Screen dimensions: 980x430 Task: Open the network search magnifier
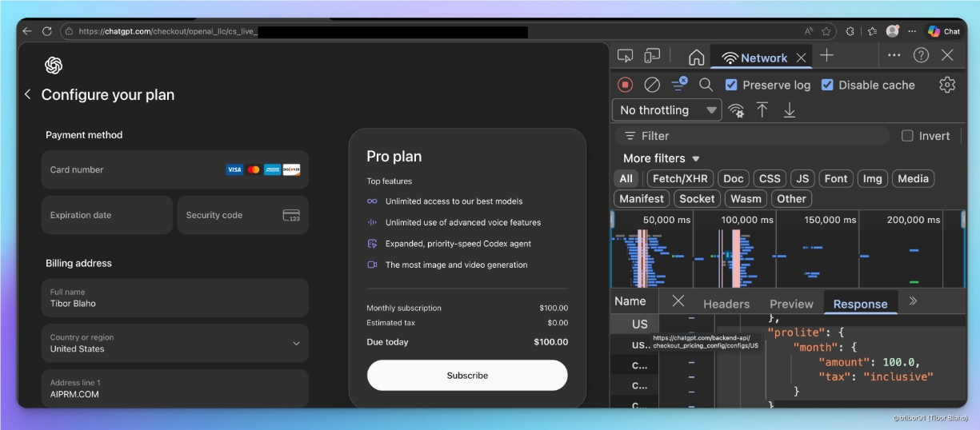706,85
